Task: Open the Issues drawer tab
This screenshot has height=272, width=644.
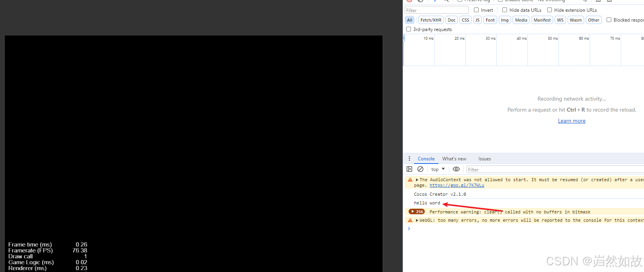Action: [485, 159]
